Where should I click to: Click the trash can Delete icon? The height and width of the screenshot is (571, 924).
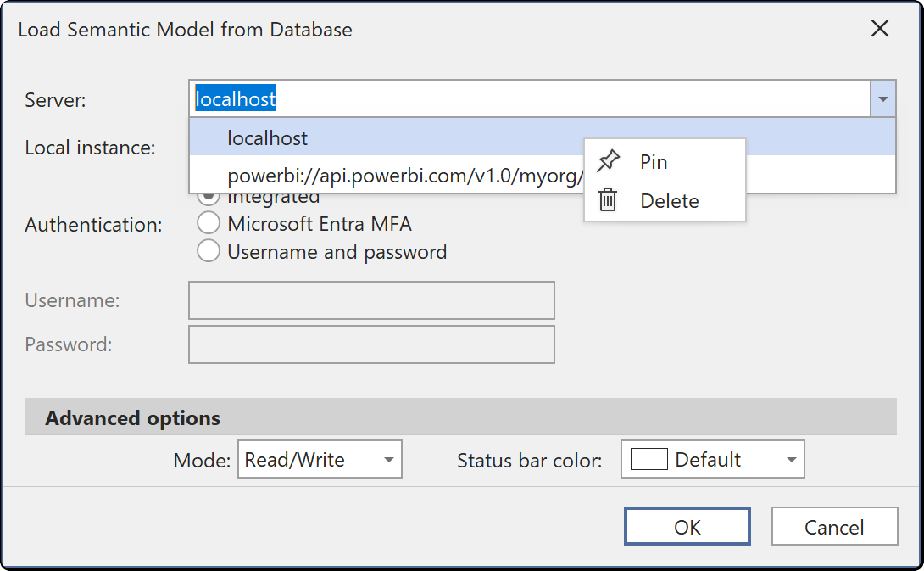pos(608,200)
